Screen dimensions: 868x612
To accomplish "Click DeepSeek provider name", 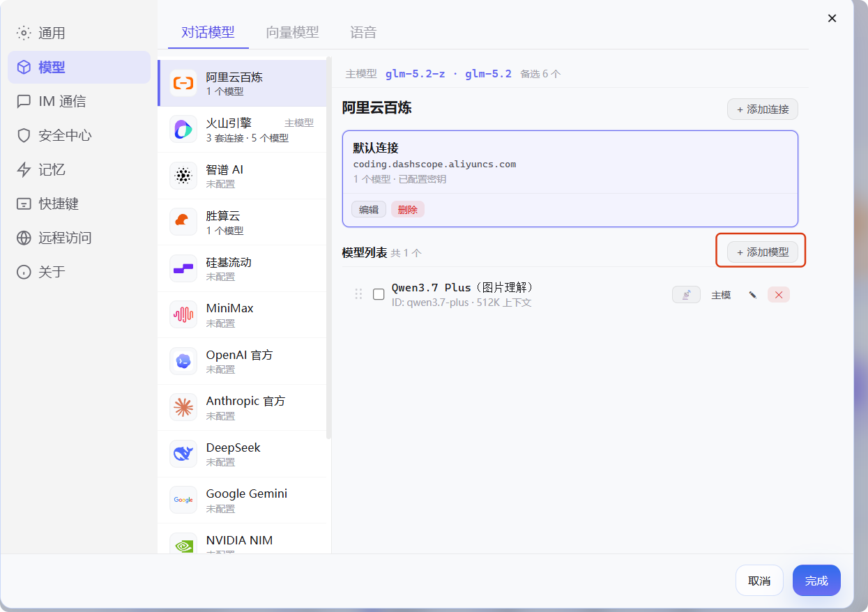I will click(x=234, y=447).
